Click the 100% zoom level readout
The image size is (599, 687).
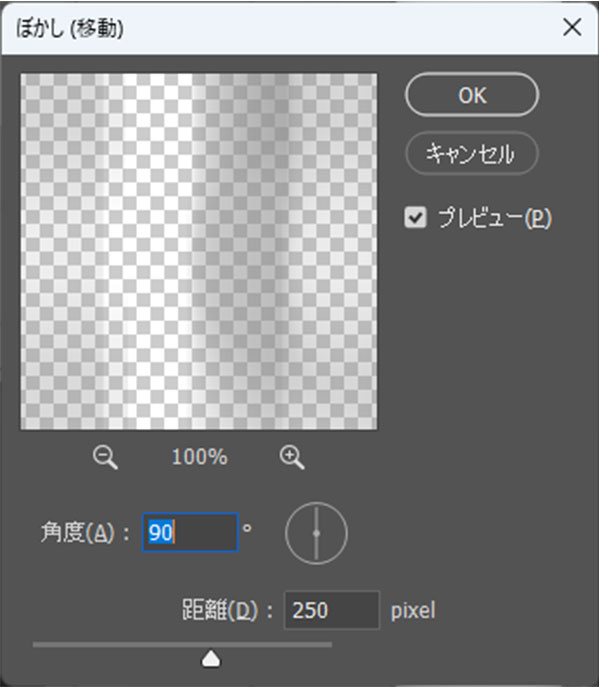click(x=200, y=457)
